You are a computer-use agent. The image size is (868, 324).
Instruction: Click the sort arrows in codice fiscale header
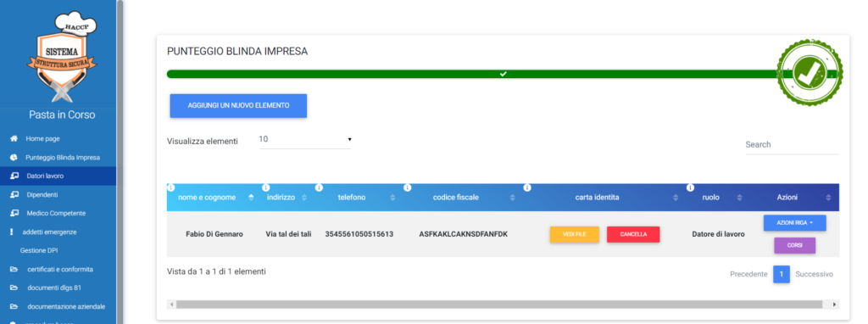(x=512, y=198)
